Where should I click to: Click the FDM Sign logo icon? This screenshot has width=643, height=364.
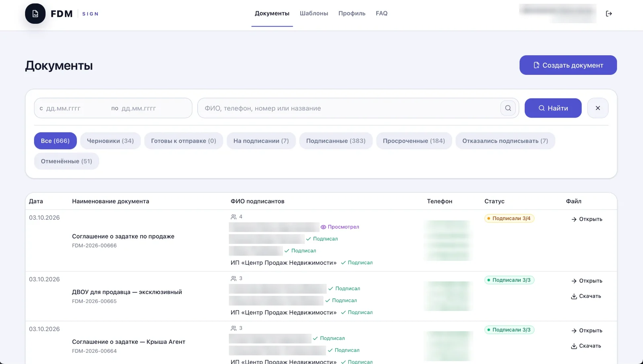35,14
